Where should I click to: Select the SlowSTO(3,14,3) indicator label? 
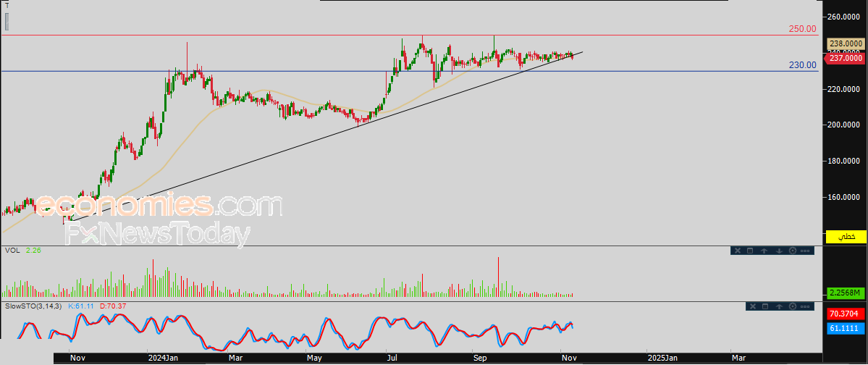tap(34, 306)
